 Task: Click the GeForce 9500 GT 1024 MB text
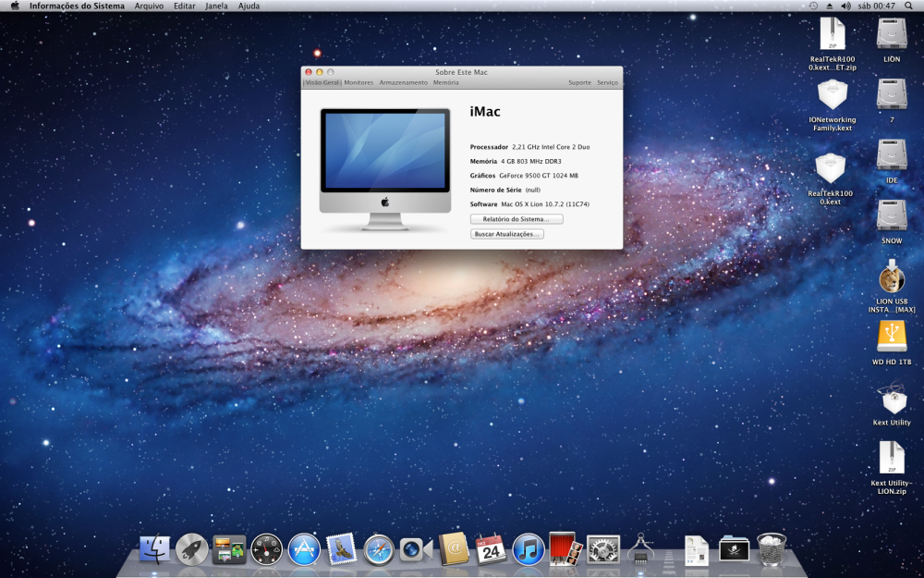[x=539, y=176]
